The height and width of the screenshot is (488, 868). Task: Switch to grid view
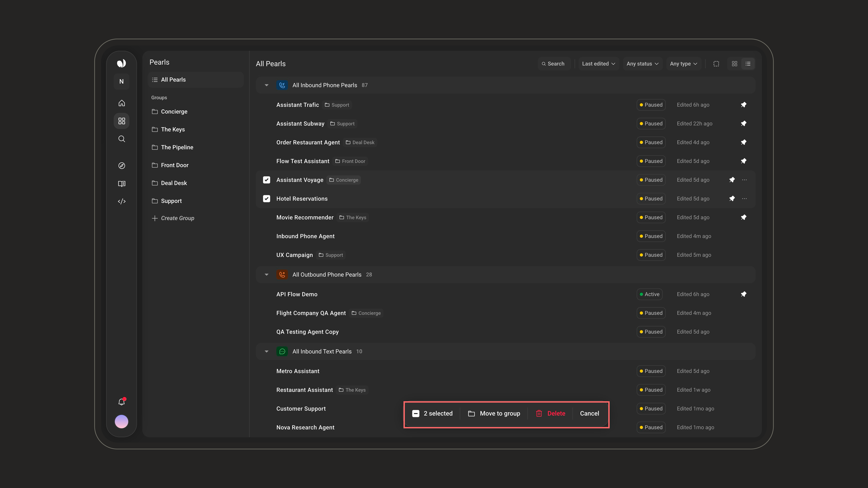click(735, 64)
